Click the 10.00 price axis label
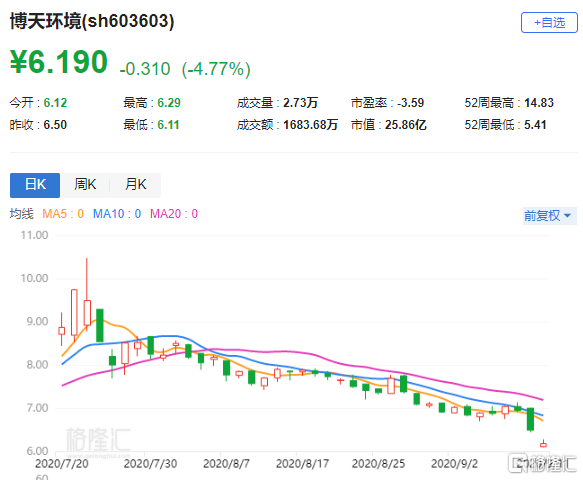Viewport: 583px width, 480px height. [x=34, y=278]
